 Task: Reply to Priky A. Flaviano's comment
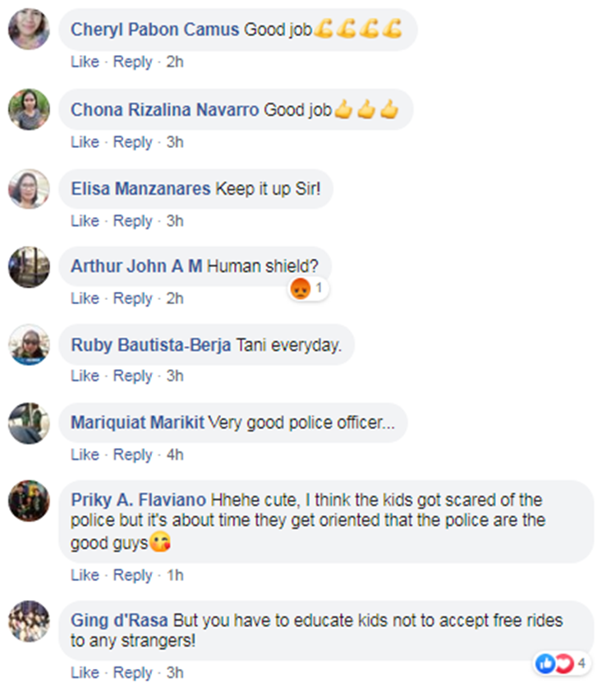click(132, 575)
